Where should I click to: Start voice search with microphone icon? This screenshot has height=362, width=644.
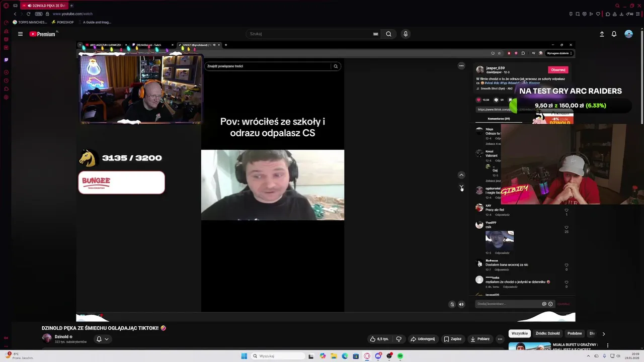pos(406,34)
